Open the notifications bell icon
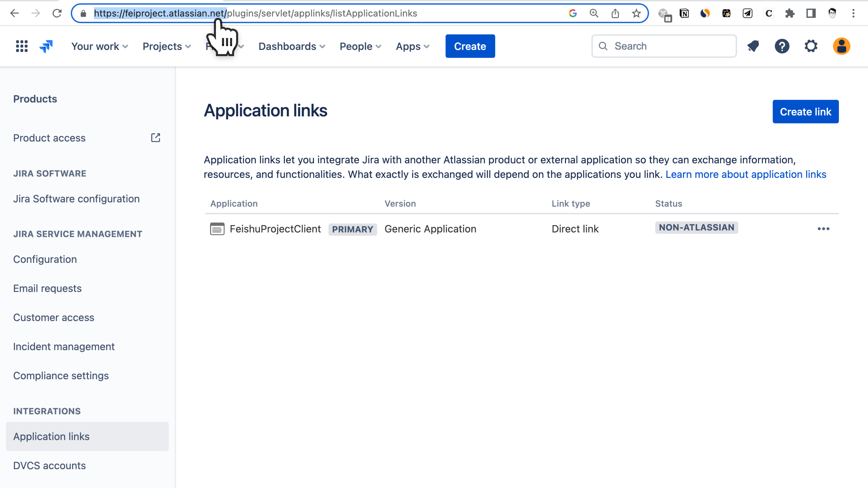This screenshot has height=488, width=868. point(753,46)
